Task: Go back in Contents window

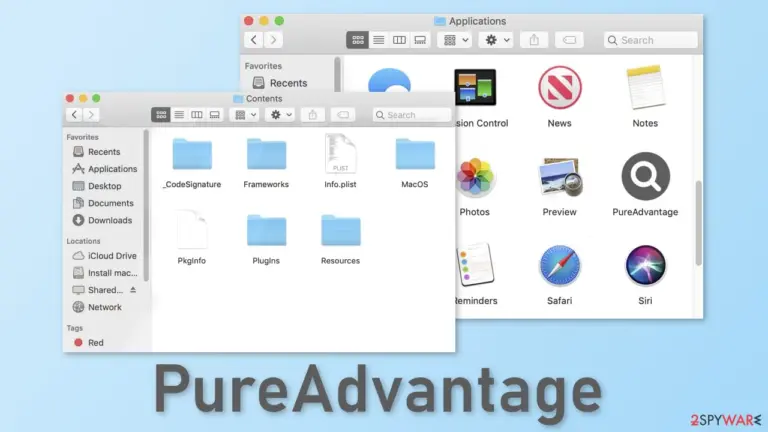Action: (74, 115)
